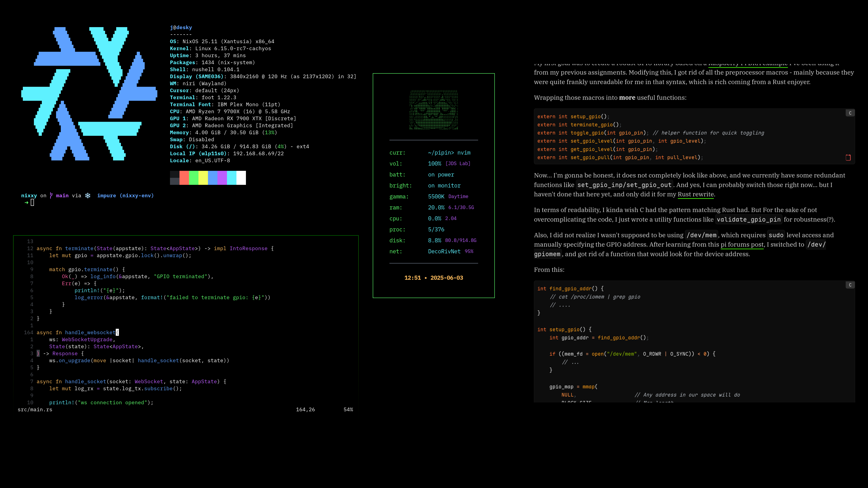This screenshot has height=488, width=868.
Task: Select src/main.rs in the vim statusline
Action: point(35,410)
